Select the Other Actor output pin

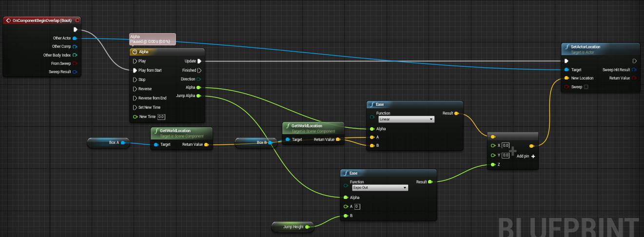click(x=75, y=38)
